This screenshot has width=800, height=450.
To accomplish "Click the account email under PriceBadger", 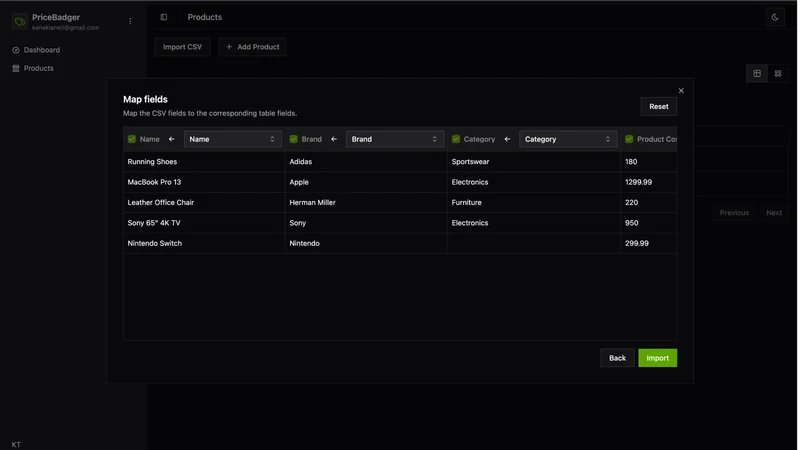I will tap(65, 28).
